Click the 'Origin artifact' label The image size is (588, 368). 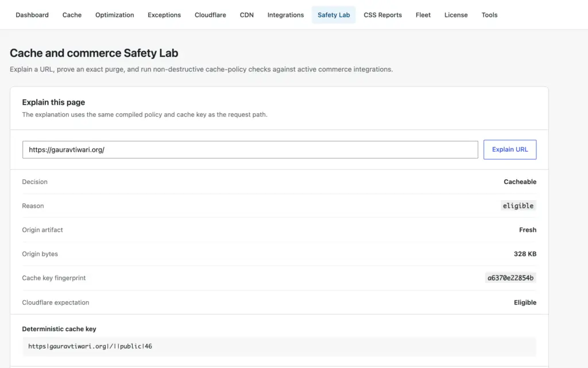(42, 230)
